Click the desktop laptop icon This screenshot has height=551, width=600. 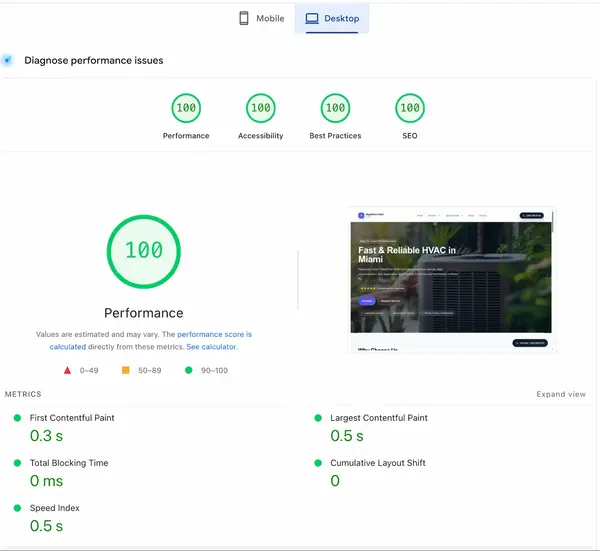[x=312, y=18]
